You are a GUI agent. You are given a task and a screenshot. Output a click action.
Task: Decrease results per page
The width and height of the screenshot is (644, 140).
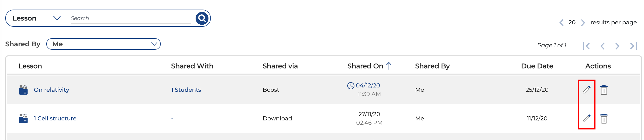pos(561,22)
